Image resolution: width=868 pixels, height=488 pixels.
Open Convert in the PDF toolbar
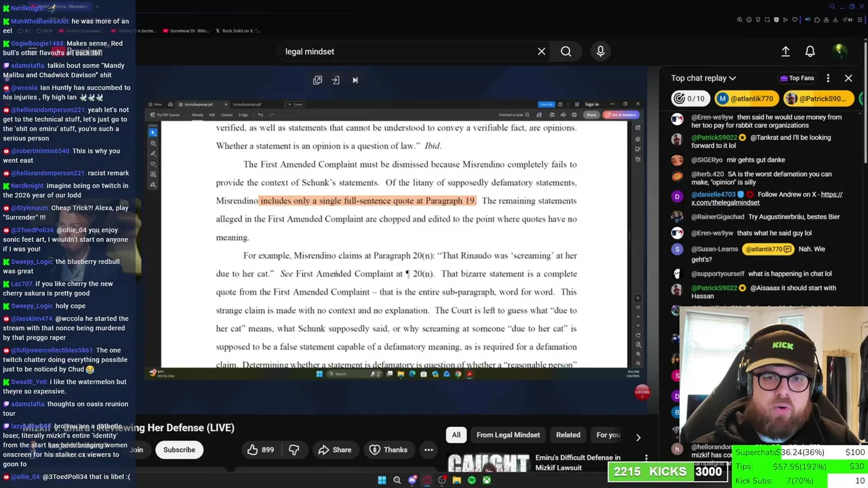point(226,115)
